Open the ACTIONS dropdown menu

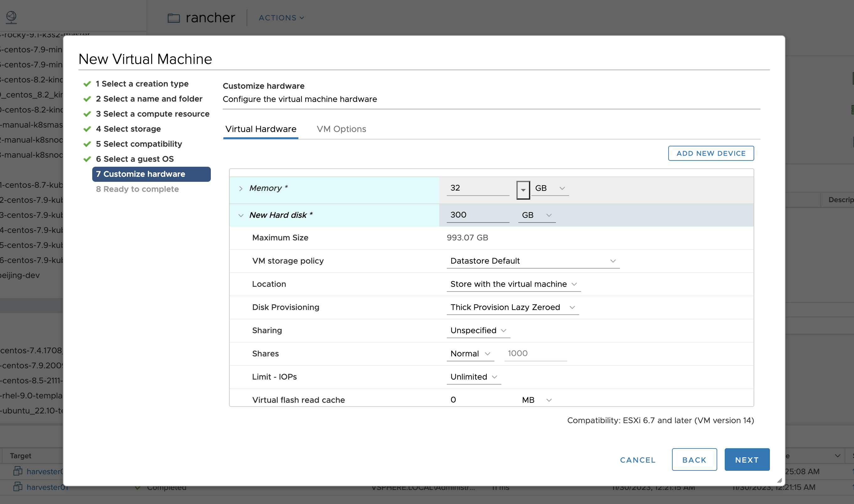(281, 18)
